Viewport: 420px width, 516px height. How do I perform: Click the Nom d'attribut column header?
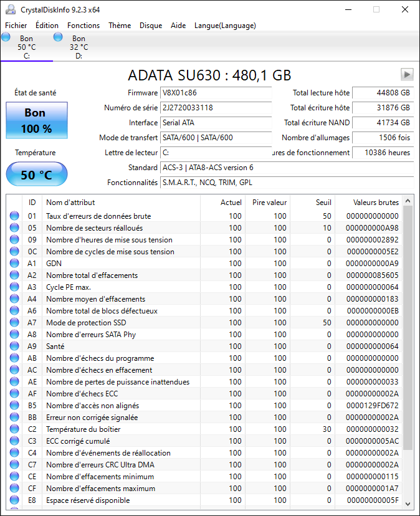pyautogui.click(x=121, y=203)
